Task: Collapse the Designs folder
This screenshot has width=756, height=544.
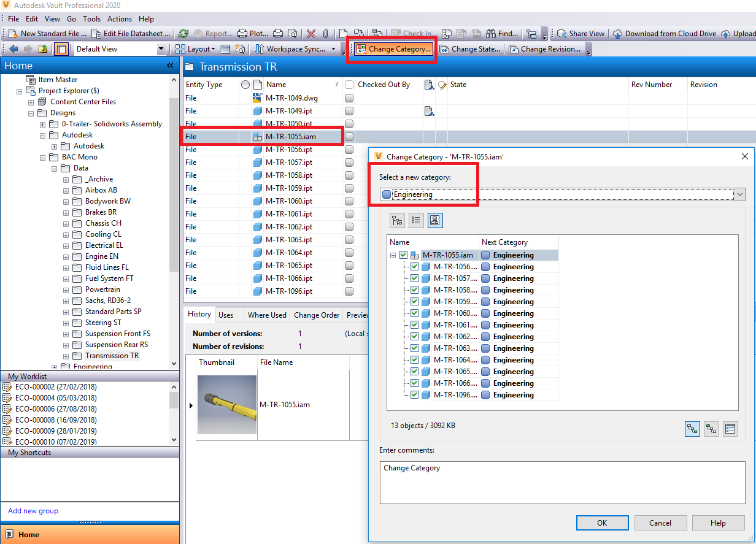Action: point(31,113)
